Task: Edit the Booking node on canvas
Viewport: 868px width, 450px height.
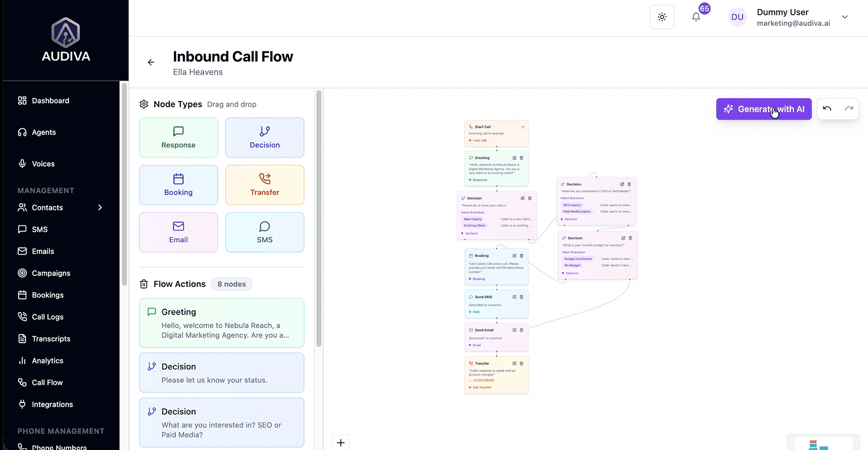Action: [x=514, y=256]
